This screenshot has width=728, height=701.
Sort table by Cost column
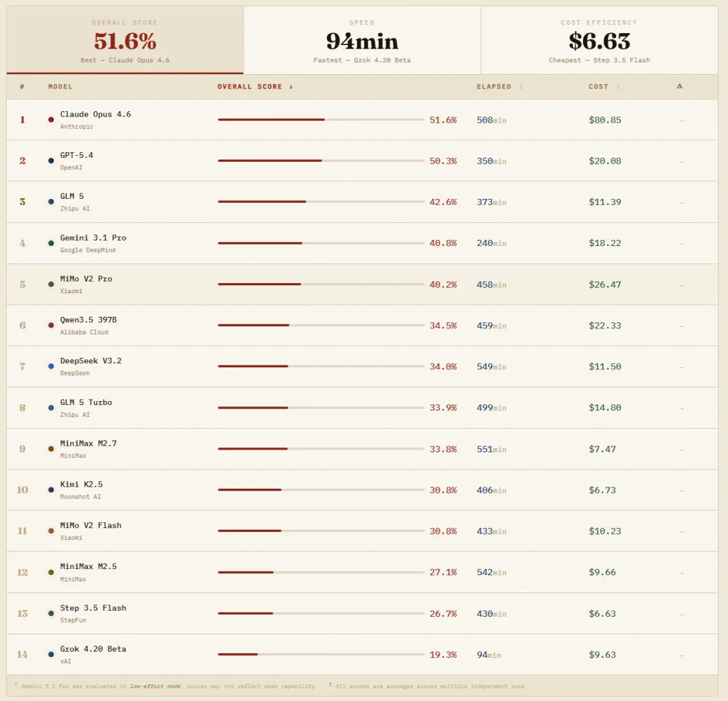[603, 87]
